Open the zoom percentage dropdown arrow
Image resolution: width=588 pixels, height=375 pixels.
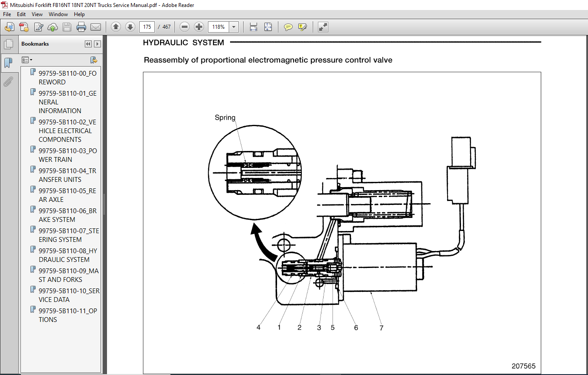pos(234,27)
